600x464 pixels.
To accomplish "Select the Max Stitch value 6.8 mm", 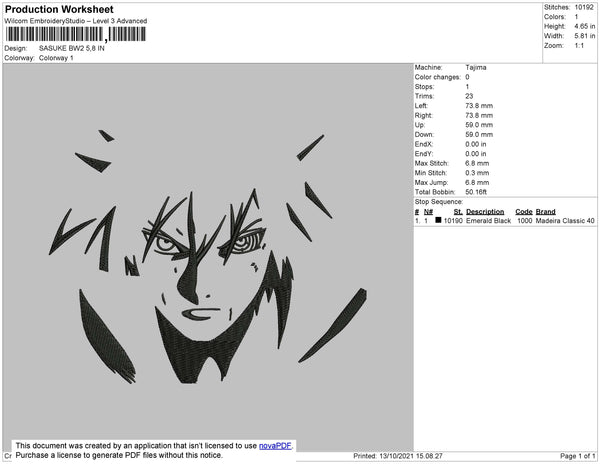I will click(x=477, y=163).
